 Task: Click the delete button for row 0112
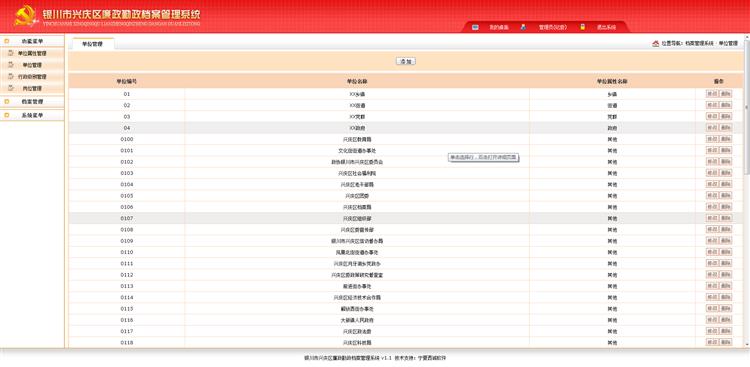[x=726, y=275]
